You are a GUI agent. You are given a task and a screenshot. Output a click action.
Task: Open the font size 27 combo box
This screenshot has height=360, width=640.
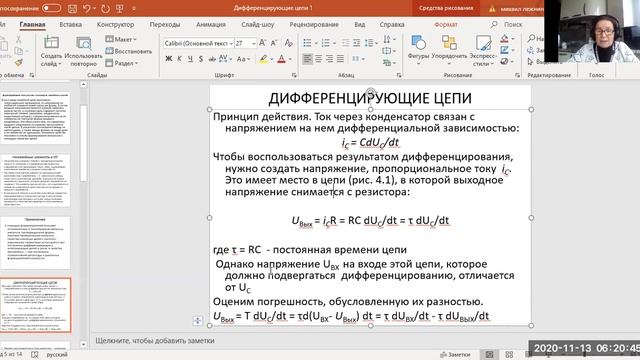pyautogui.click(x=246, y=43)
